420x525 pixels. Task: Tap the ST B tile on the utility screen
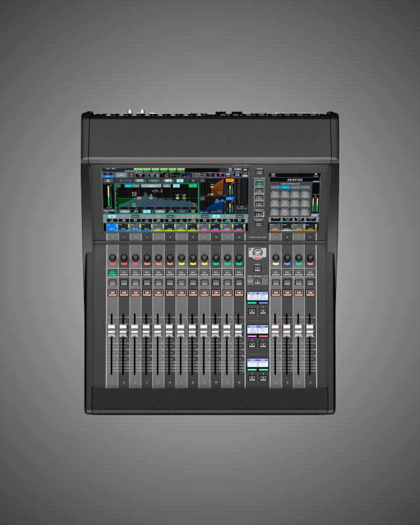click(x=310, y=227)
